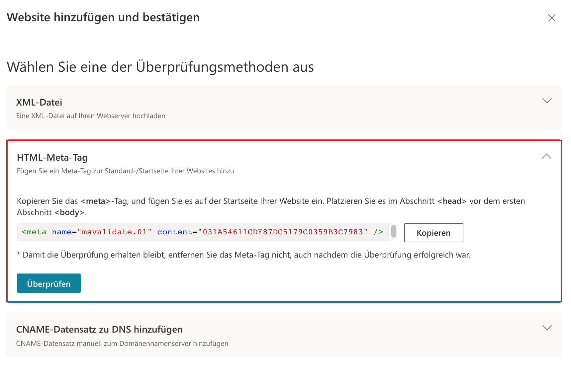Image resolution: width=571 pixels, height=392 pixels.
Task: Click the X icon to close the dialog
Action: [552, 18]
